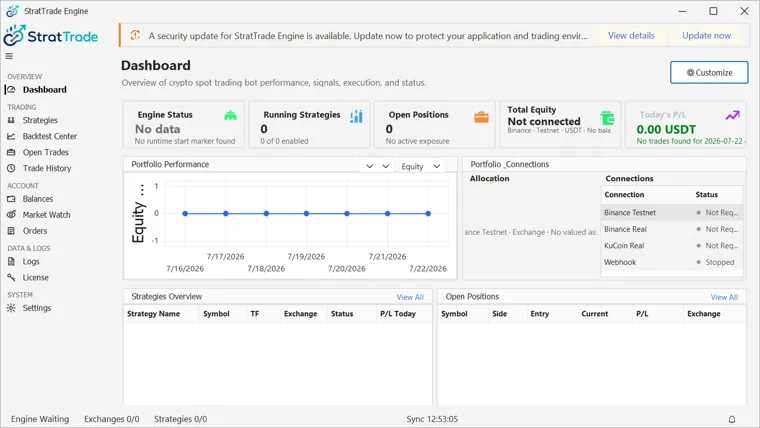Click Update now on banner

point(706,35)
